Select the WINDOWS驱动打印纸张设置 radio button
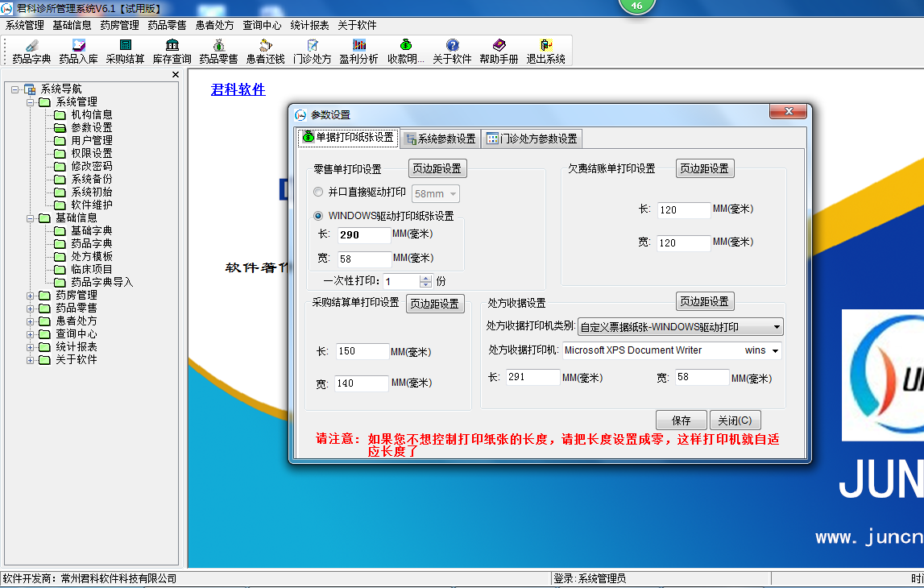Viewport: 924px width, 588px height. 318,216
